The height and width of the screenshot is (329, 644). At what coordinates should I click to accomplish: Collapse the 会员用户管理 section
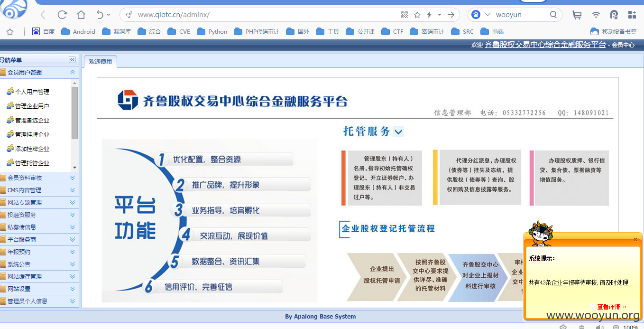click(x=73, y=72)
